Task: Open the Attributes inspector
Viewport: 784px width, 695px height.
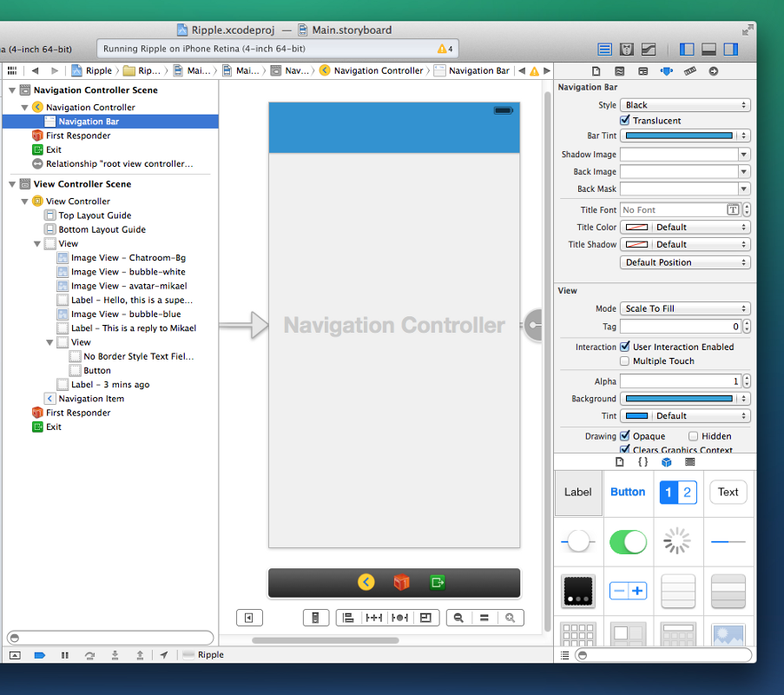Action: coord(666,71)
